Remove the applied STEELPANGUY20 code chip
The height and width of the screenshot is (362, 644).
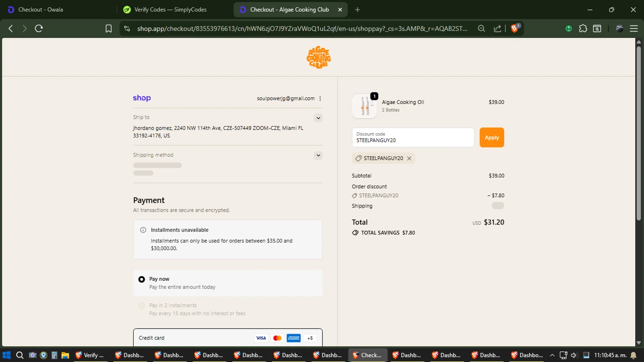pos(409,158)
